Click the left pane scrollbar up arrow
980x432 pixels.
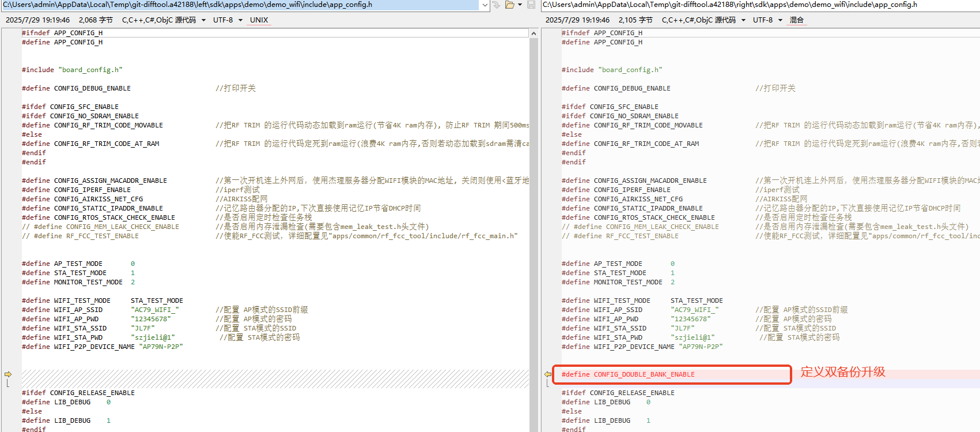(x=533, y=33)
